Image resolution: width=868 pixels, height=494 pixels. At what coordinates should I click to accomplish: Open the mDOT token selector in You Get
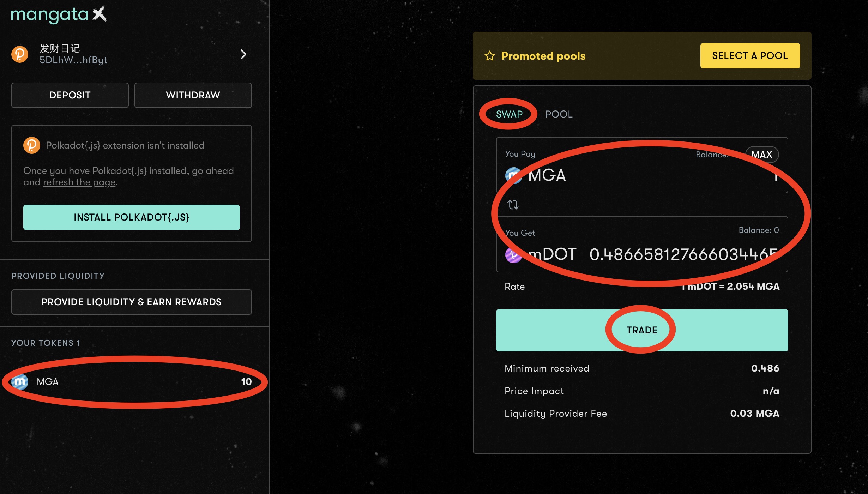552,254
